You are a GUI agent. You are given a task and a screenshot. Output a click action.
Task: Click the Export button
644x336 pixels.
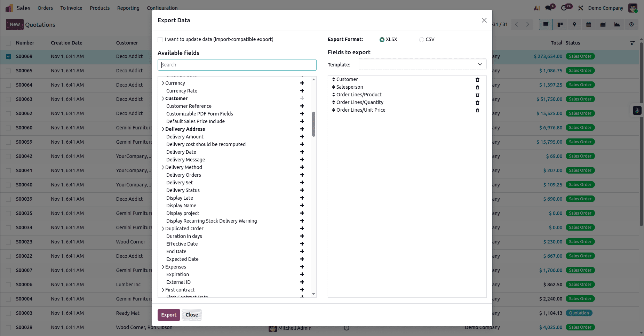click(169, 314)
